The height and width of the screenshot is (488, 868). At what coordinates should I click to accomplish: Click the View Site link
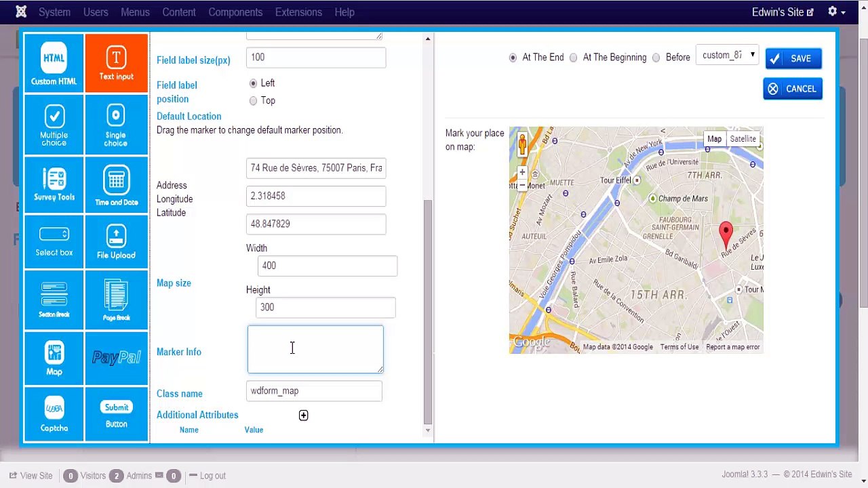coord(31,476)
